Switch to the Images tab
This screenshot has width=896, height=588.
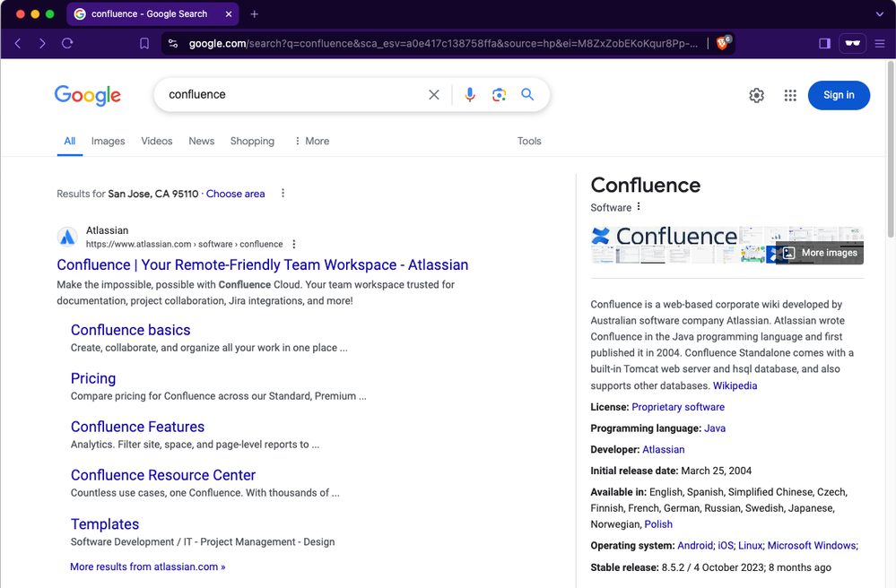click(108, 141)
